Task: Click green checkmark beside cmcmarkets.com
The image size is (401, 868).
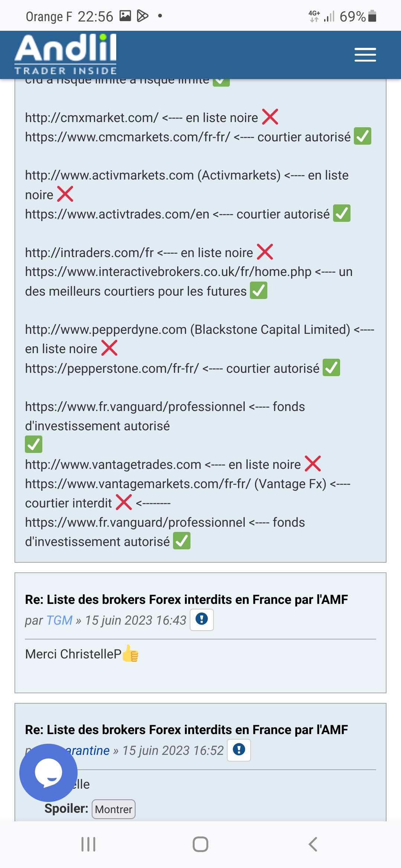Action: 362,136
